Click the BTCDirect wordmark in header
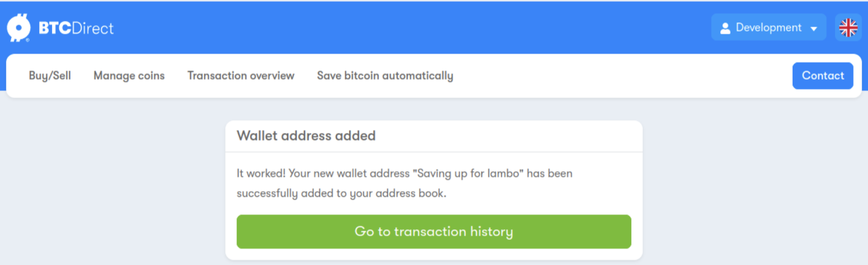 click(x=76, y=28)
